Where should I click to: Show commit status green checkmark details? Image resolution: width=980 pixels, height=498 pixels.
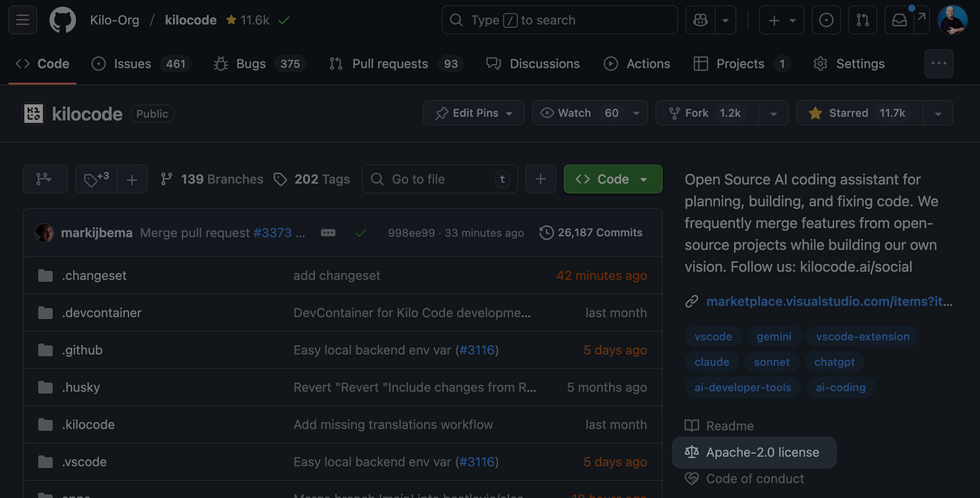point(361,233)
